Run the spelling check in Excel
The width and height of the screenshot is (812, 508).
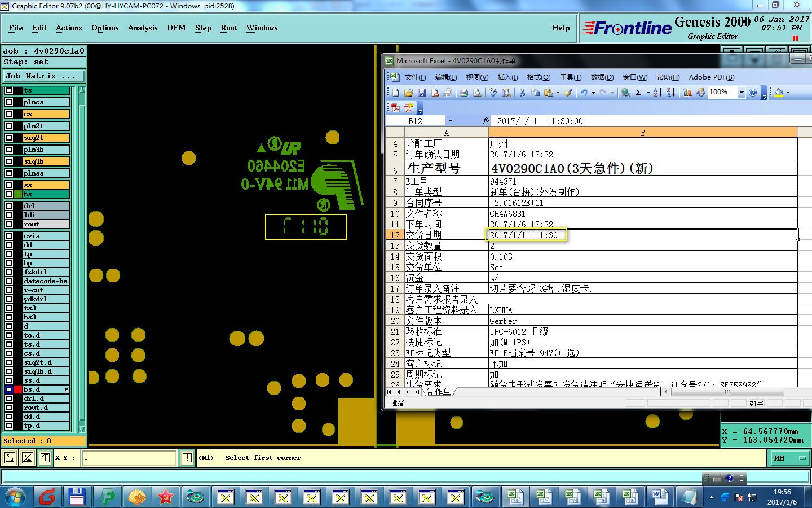click(x=493, y=93)
